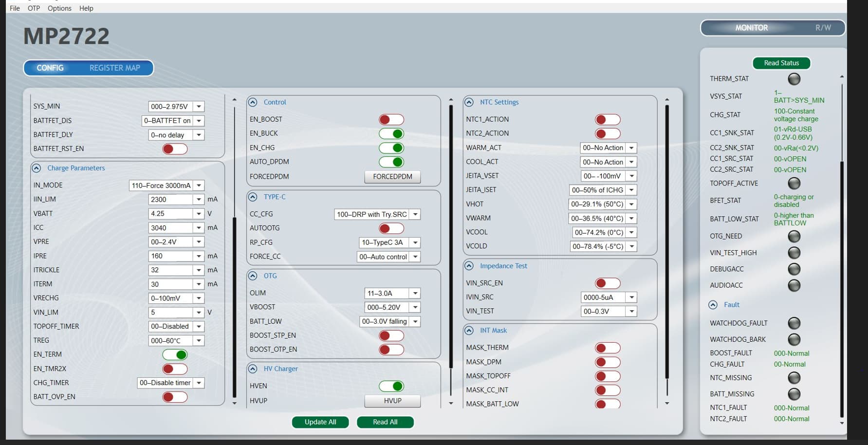
Task: Click the AUDIOACC indicator LED
Action: click(x=794, y=285)
